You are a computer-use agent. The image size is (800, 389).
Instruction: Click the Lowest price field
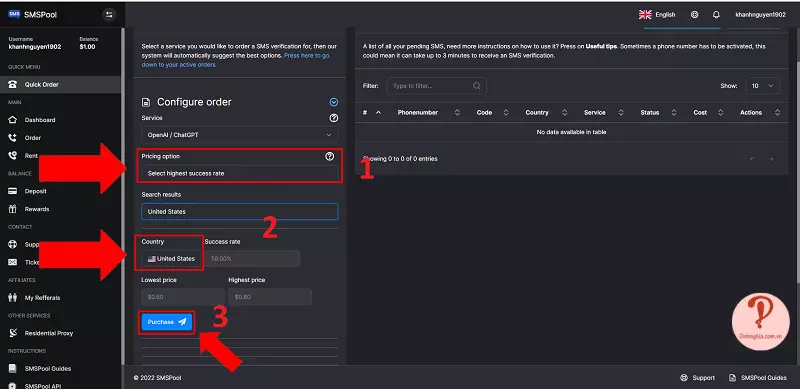click(183, 297)
